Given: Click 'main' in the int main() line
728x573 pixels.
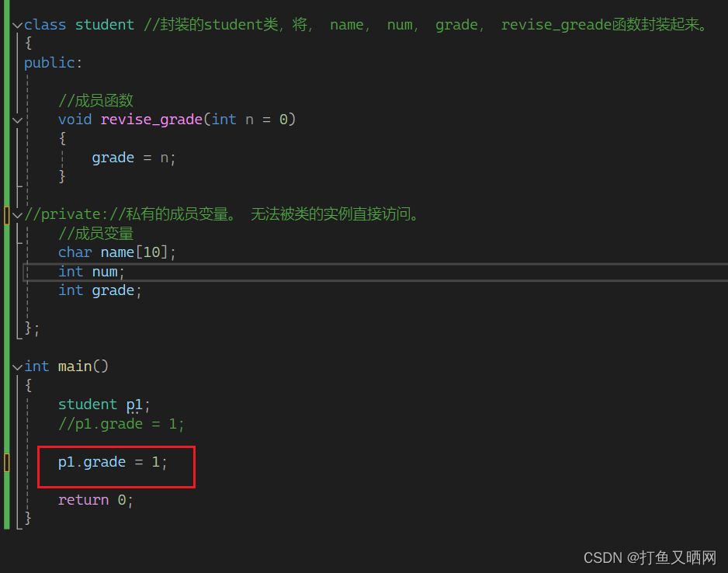Looking at the screenshot, I should [75, 366].
